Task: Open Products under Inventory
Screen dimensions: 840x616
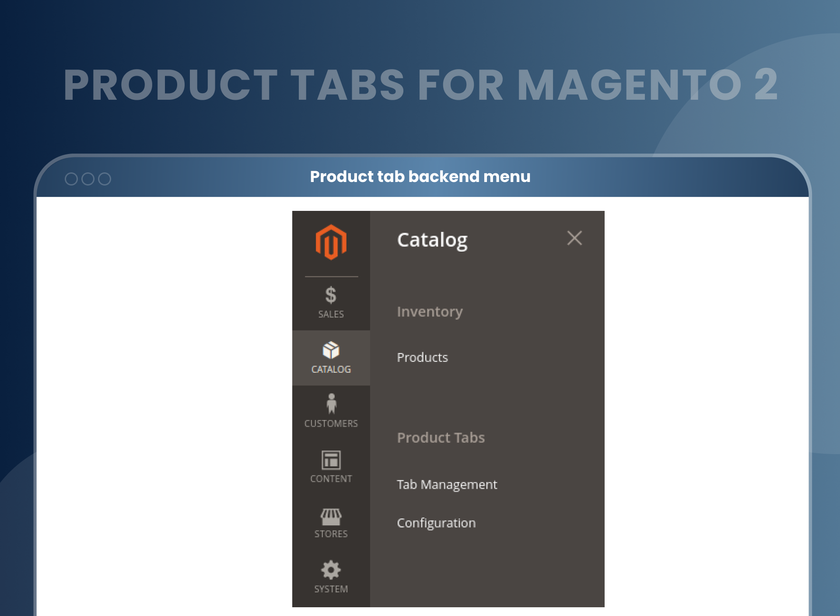Action: tap(422, 357)
